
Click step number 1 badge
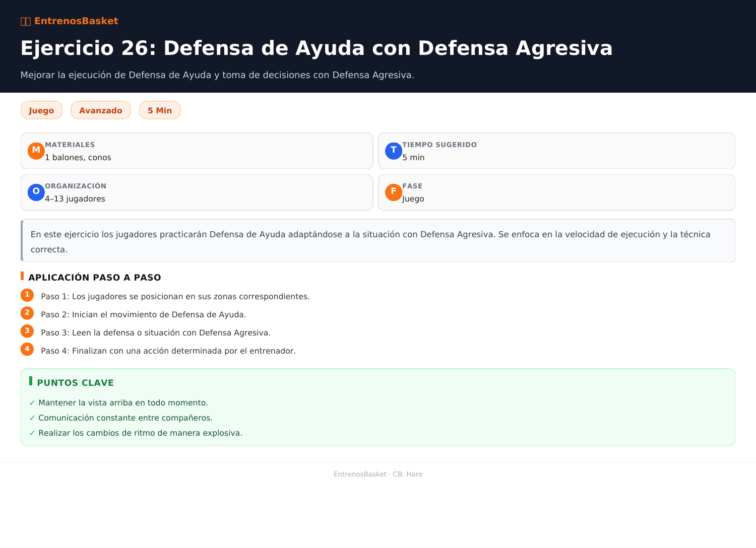click(27, 295)
